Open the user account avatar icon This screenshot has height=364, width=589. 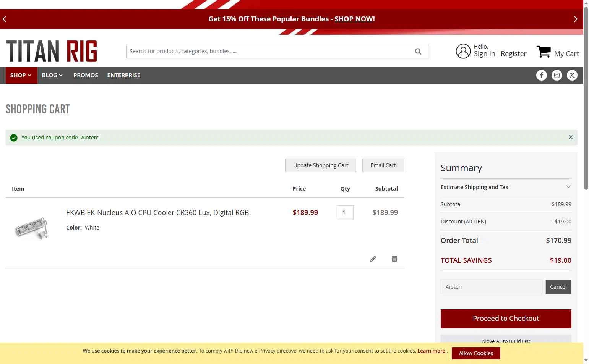tap(463, 51)
